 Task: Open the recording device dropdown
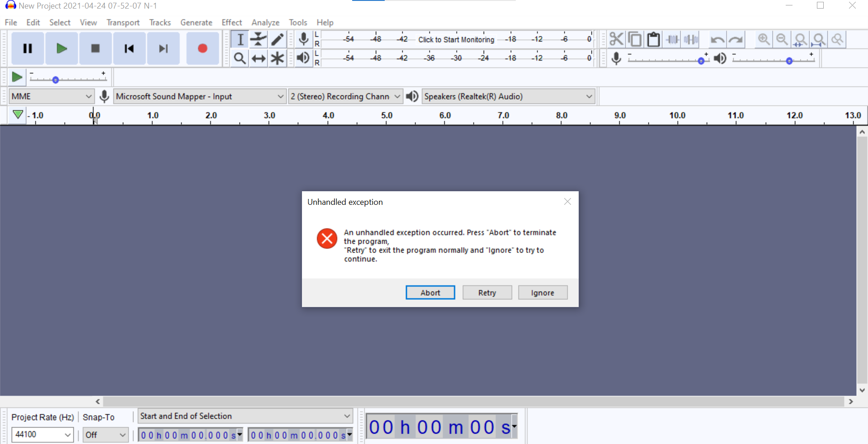pos(199,96)
